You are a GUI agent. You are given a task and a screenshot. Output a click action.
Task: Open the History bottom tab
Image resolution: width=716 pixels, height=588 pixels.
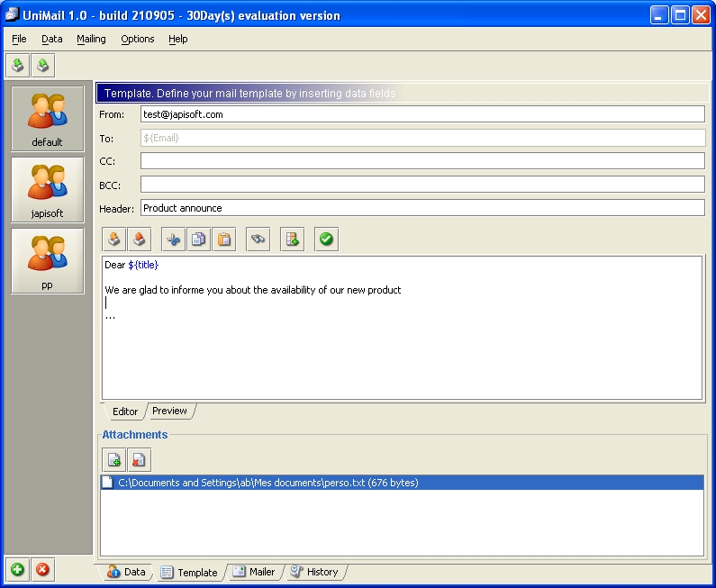click(x=314, y=572)
